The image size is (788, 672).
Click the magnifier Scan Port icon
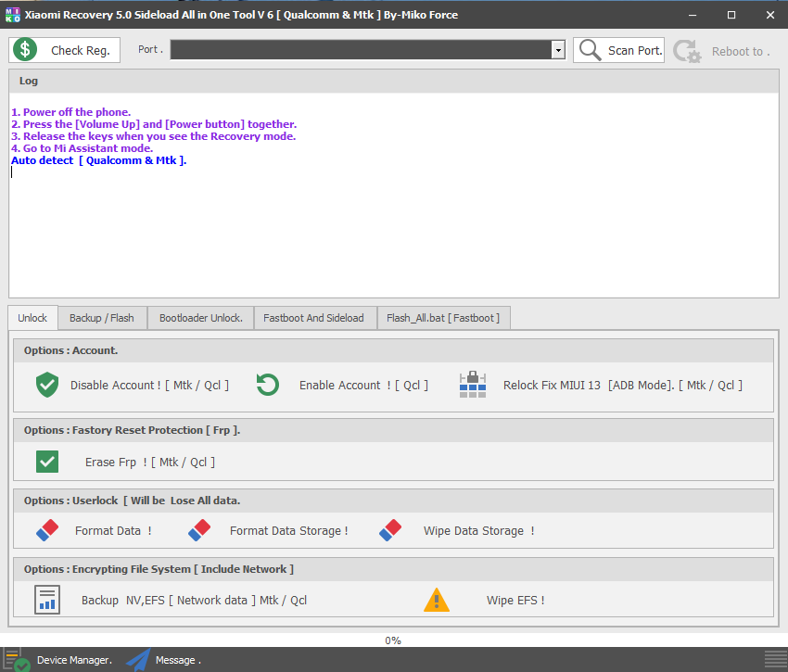coord(590,50)
